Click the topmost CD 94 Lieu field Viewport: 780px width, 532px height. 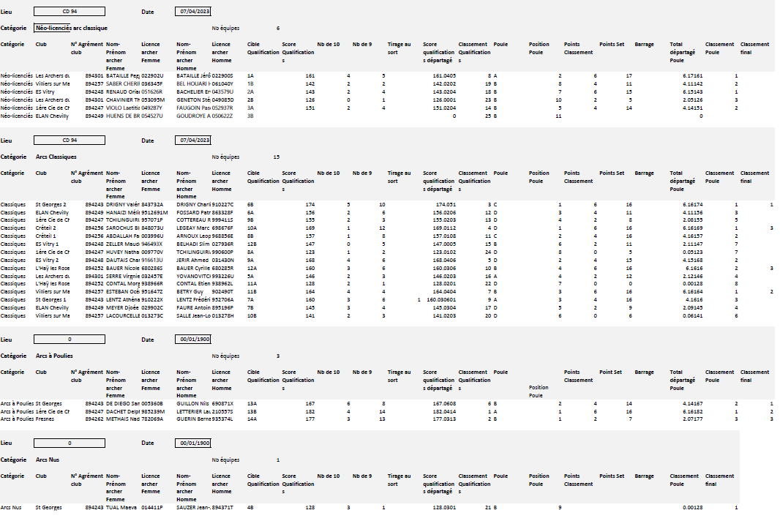[70, 12]
